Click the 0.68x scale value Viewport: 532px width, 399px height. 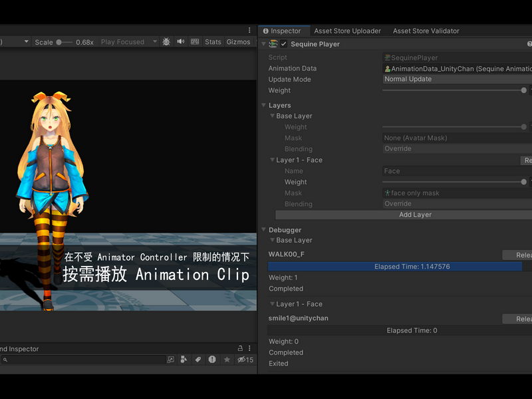(x=84, y=42)
